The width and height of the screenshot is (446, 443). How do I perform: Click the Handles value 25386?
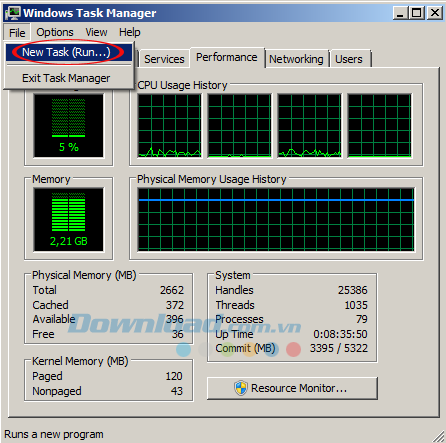[x=353, y=290]
